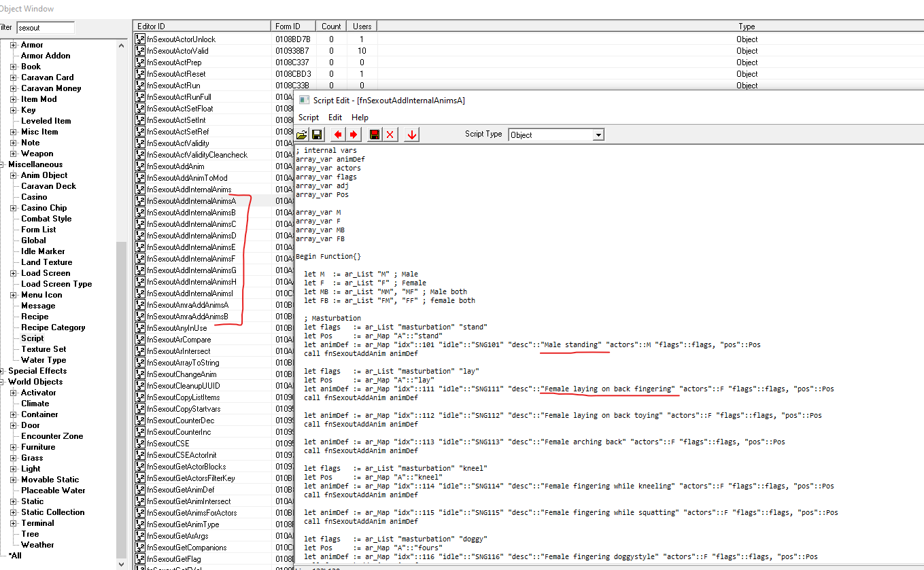Click the red X delete script icon
The height and width of the screenshot is (570, 924).
390,135
